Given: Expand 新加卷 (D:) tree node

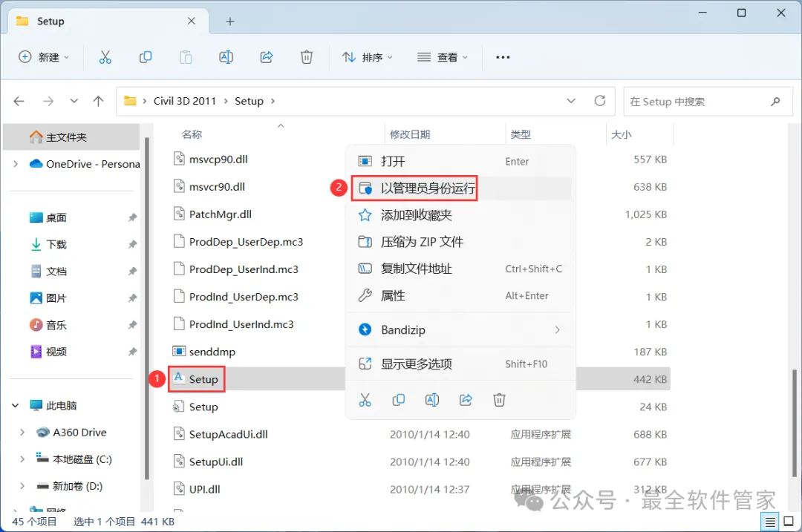Looking at the screenshot, I should (22, 486).
